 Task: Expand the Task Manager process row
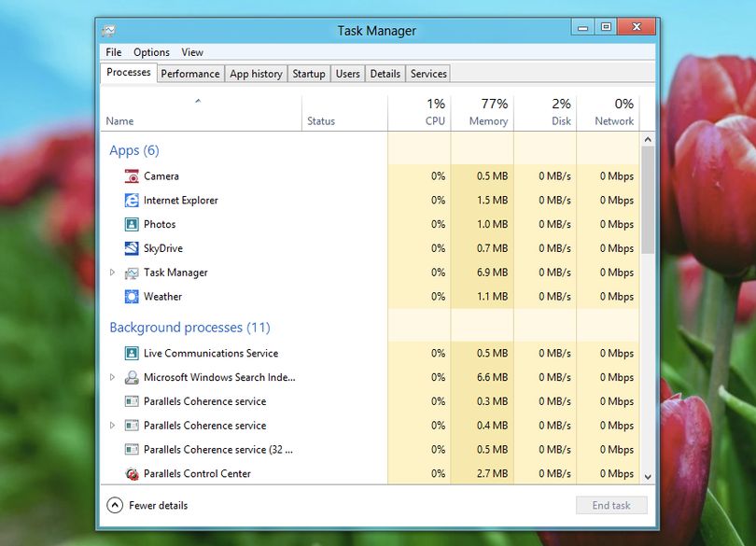pos(112,273)
